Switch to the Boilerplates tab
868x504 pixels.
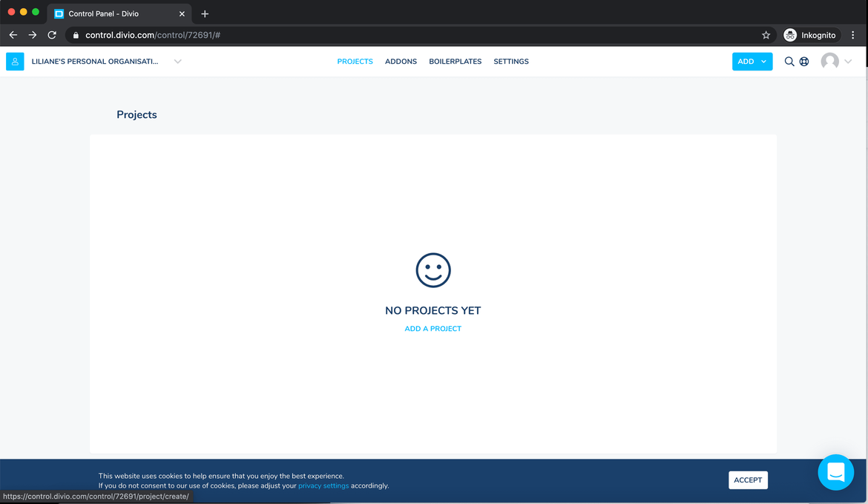455,62
